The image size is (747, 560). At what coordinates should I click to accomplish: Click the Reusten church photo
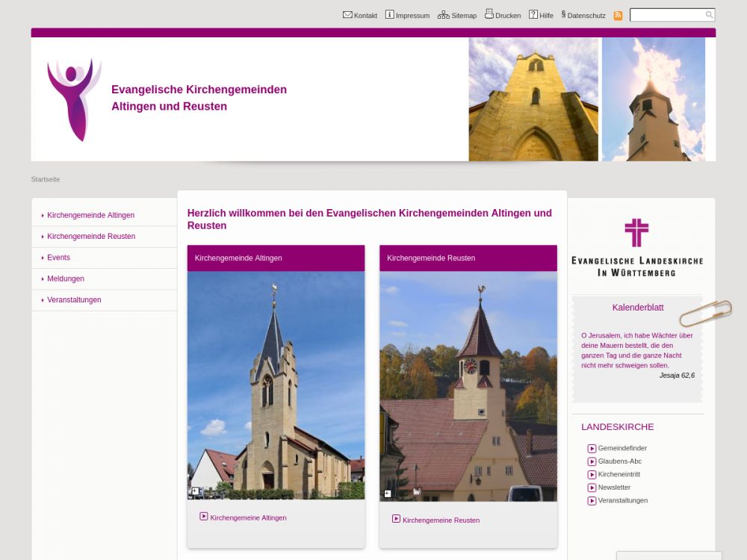(468, 386)
